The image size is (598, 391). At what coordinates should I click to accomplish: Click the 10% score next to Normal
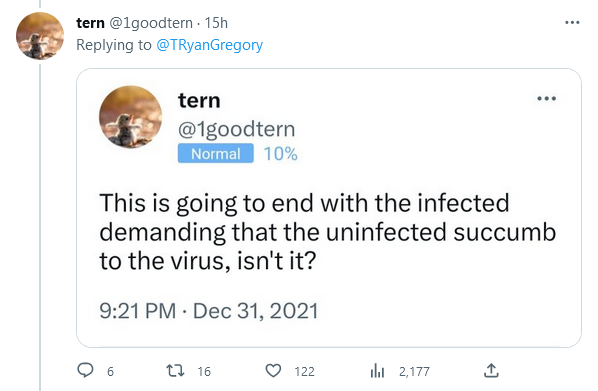point(280,154)
